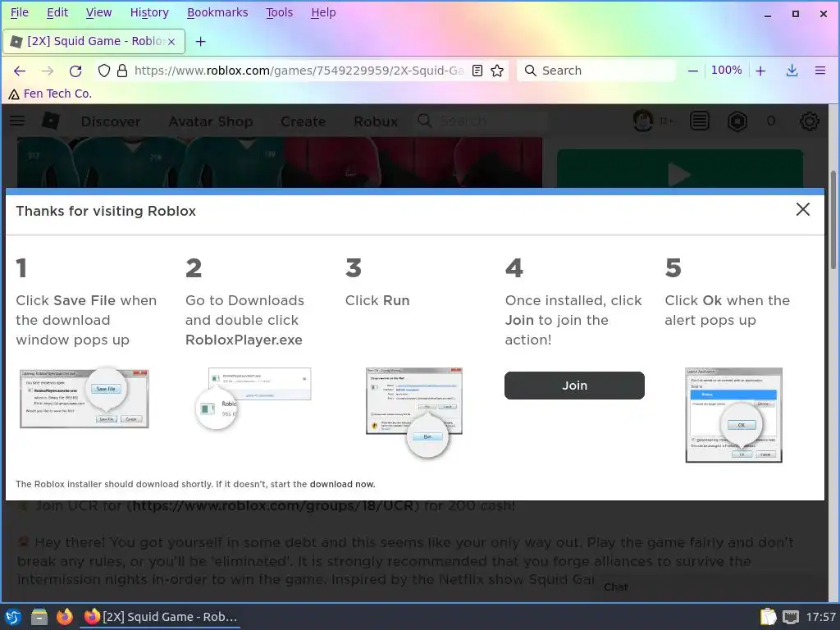Open the Roblox side navigation hamburger
The image size is (840, 630).
click(18, 121)
